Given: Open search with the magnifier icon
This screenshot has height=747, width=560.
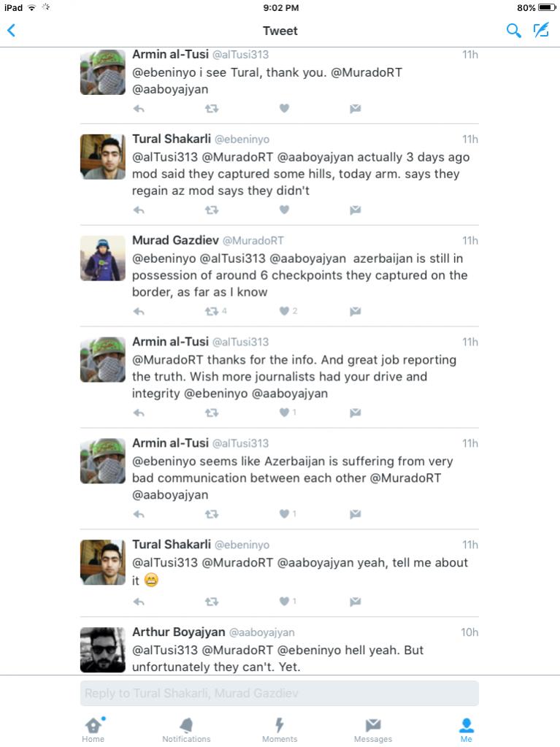Looking at the screenshot, I should coord(514,31).
